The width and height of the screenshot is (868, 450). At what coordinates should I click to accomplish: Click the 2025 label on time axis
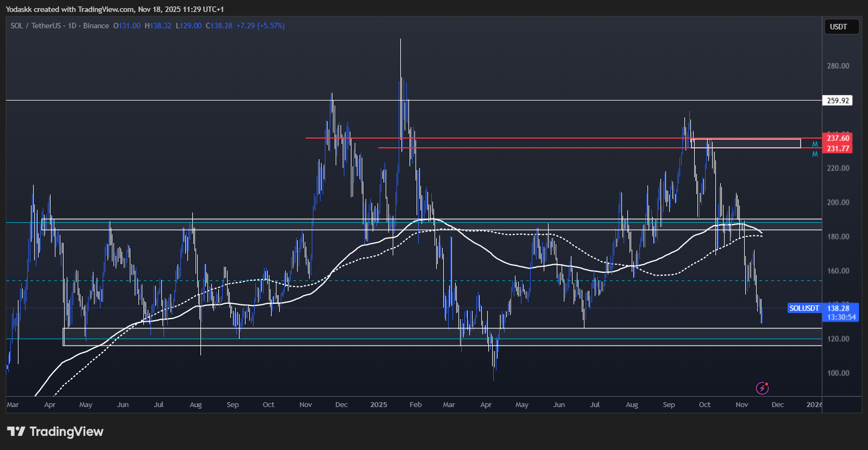(379, 405)
